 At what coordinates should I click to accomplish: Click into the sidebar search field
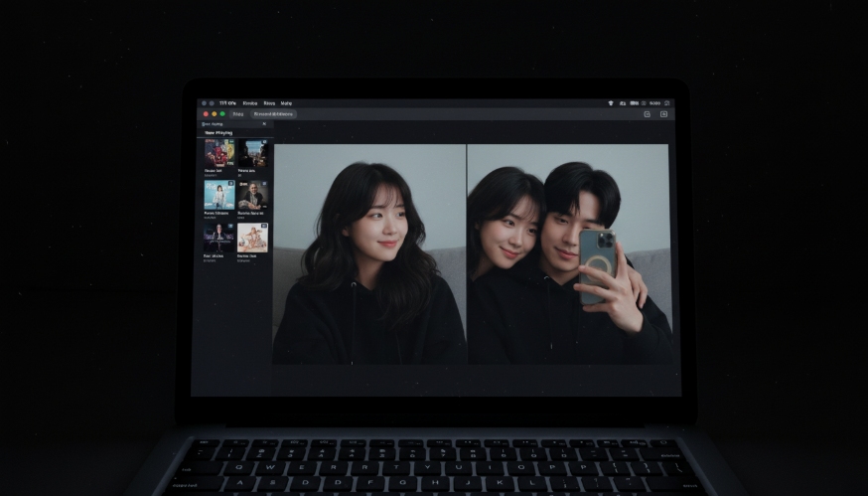click(228, 124)
